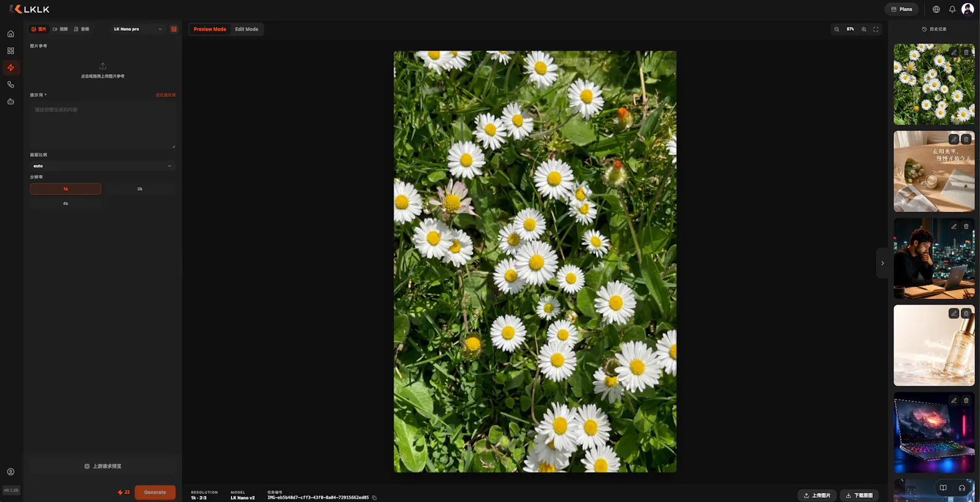Open the user avatar menu
The width and height of the screenshot is (980, 502).
tap(968, 9)
